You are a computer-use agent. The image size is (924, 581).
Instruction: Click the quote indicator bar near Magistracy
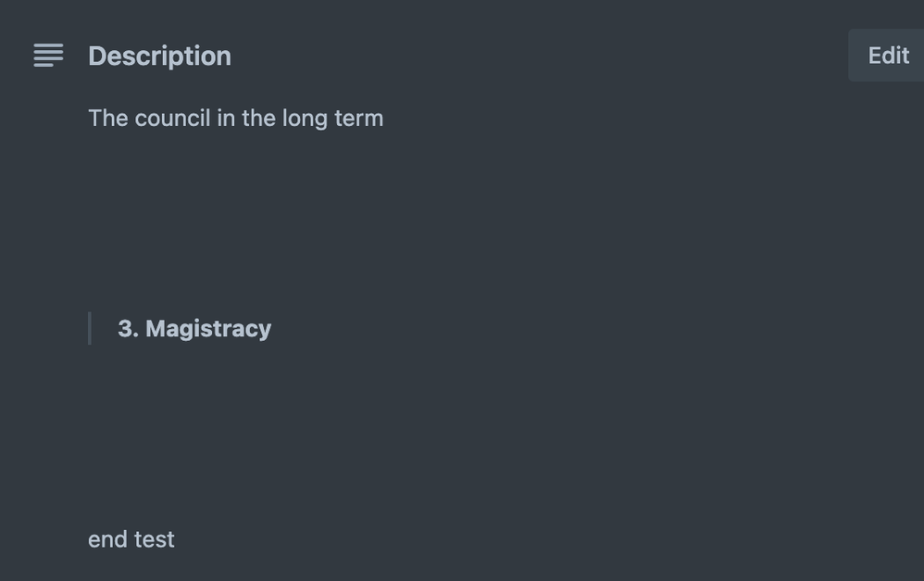(x=90, y=328)
